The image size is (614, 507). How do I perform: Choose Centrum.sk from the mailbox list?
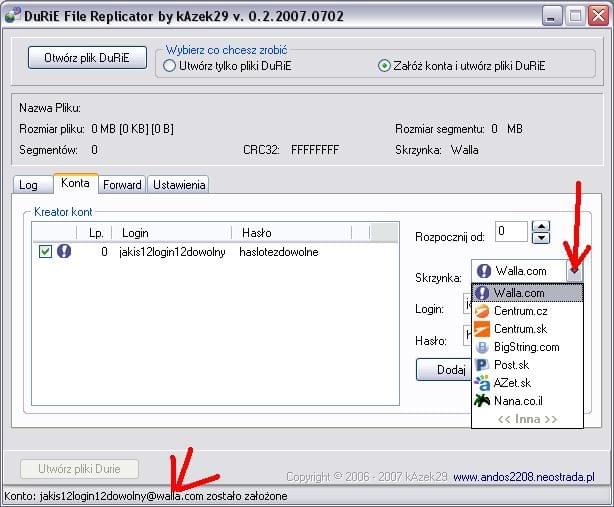coord(527,329)
